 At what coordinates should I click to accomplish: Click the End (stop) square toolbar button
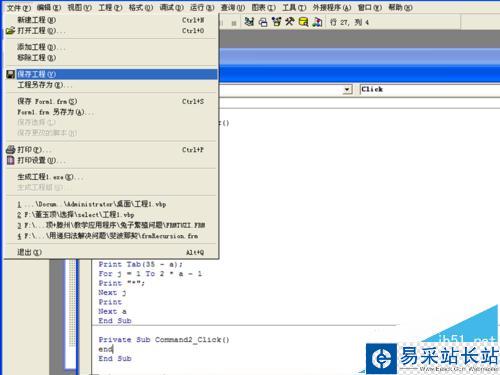pos(234,23)
